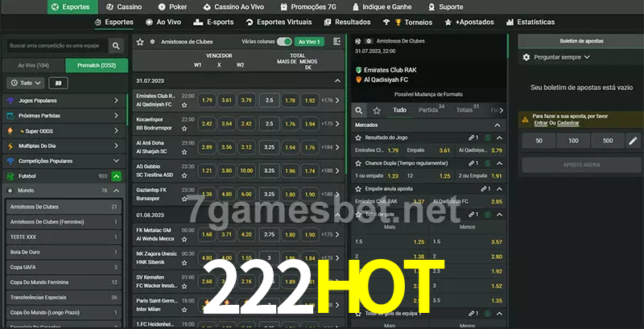The height and width of the screenshot is (329, 644).
Task: Click APOSTE AGORA button
Action: [x=581, y=165]
